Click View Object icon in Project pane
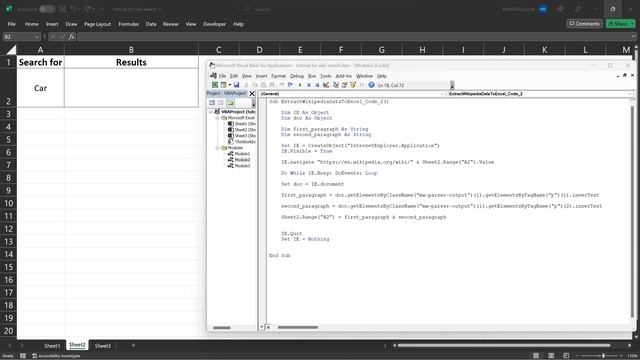Viewport: 640px width, 360px height. pos(221,103)
